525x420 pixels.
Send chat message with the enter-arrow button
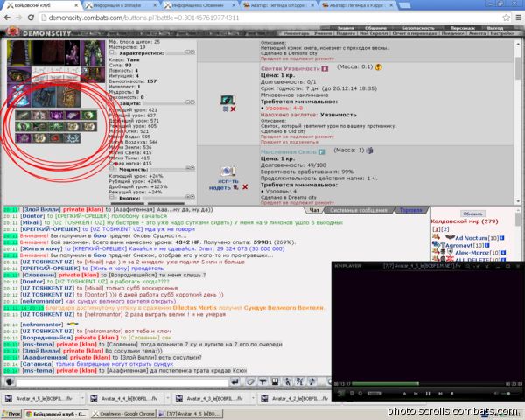(235, 381)
